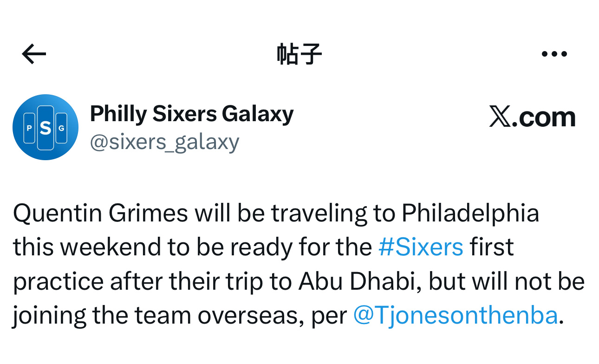
Task: Tap the X.com logo watermark
Action: point(532,117)
